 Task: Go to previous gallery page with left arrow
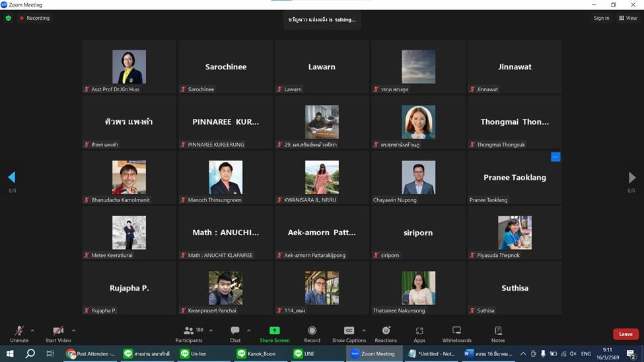(x=11, y=177)
